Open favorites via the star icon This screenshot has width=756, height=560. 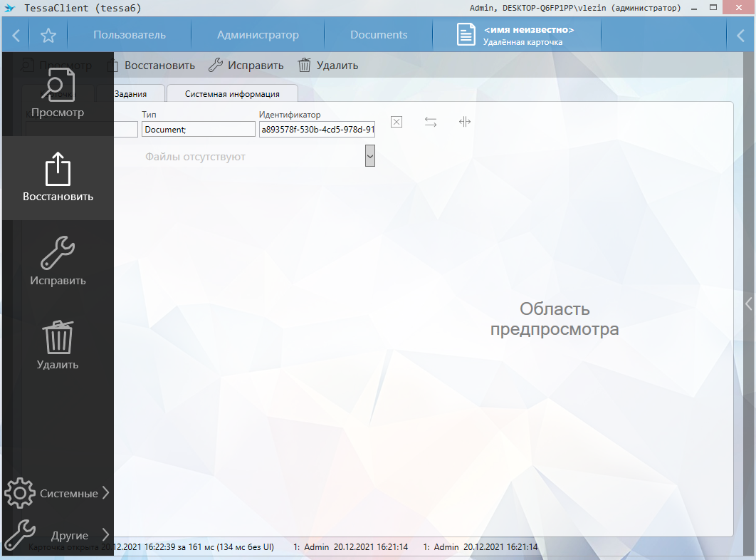click(48, 35)
